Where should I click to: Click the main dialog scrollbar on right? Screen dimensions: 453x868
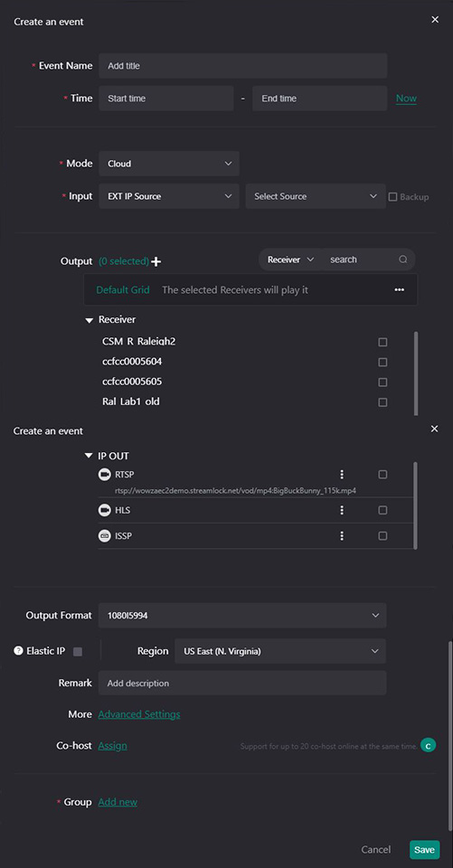(x=450, y=736)
